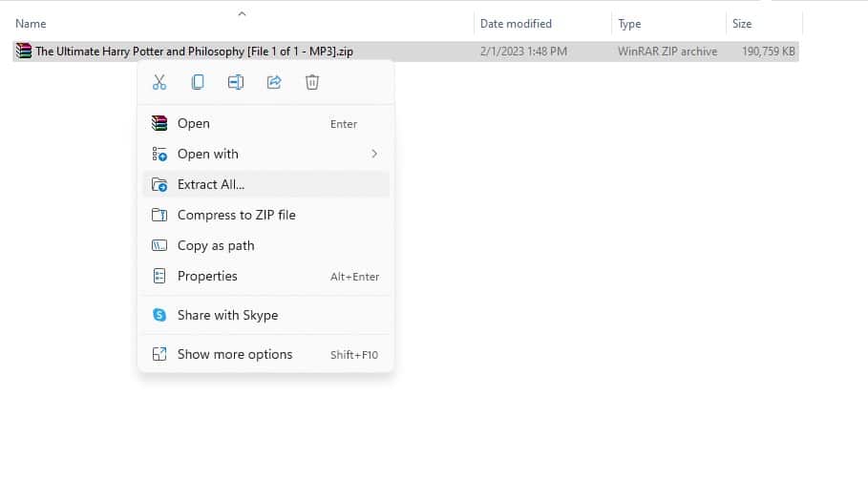Select Open from the context menu
Image resolution: width=868 pixels, height=479 pixels.
click(x=265, y=123)
